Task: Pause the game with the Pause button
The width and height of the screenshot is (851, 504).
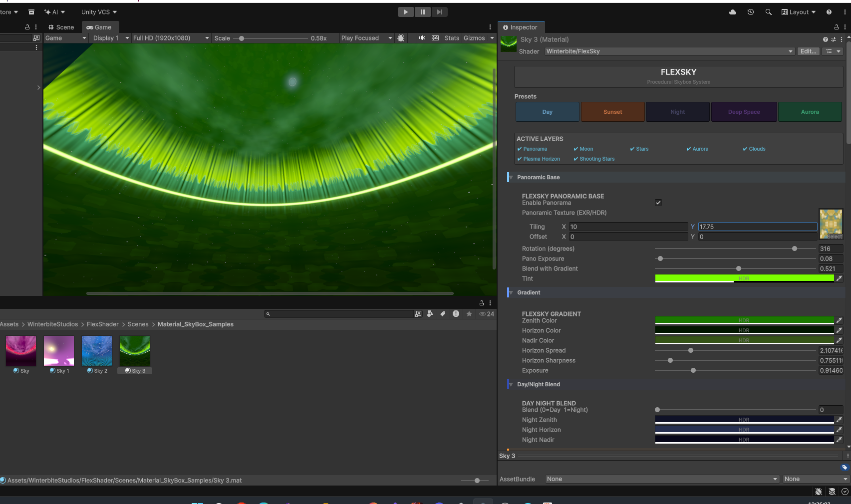Action: [422, 12]
